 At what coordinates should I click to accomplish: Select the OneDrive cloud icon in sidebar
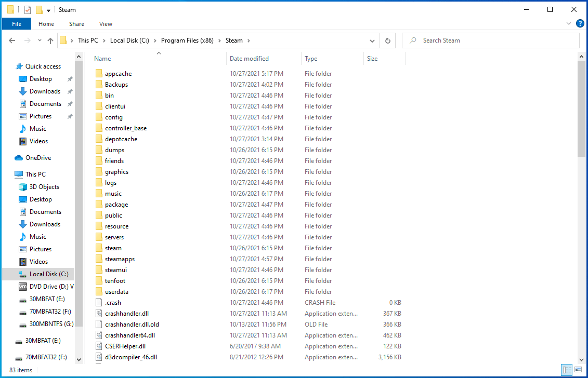(19, 158)
